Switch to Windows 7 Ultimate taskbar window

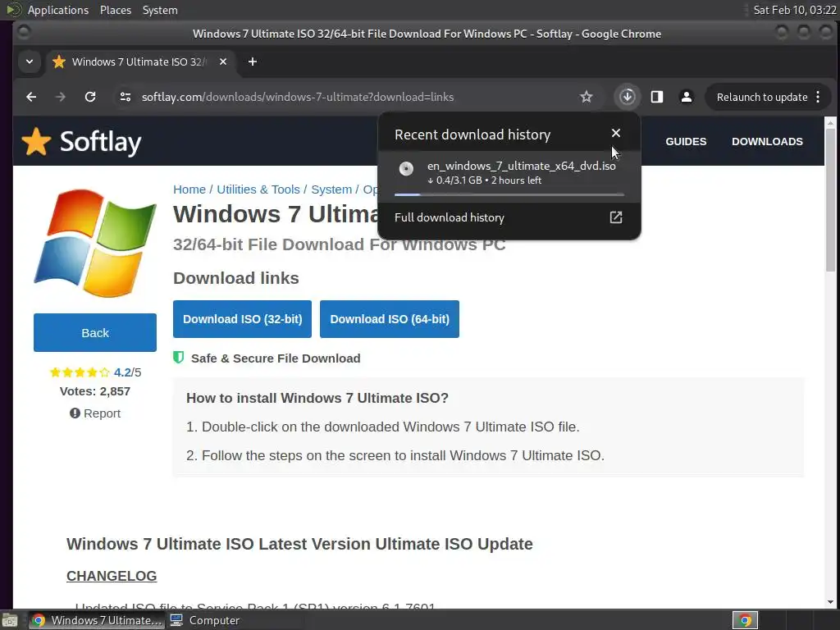(97, 620)
